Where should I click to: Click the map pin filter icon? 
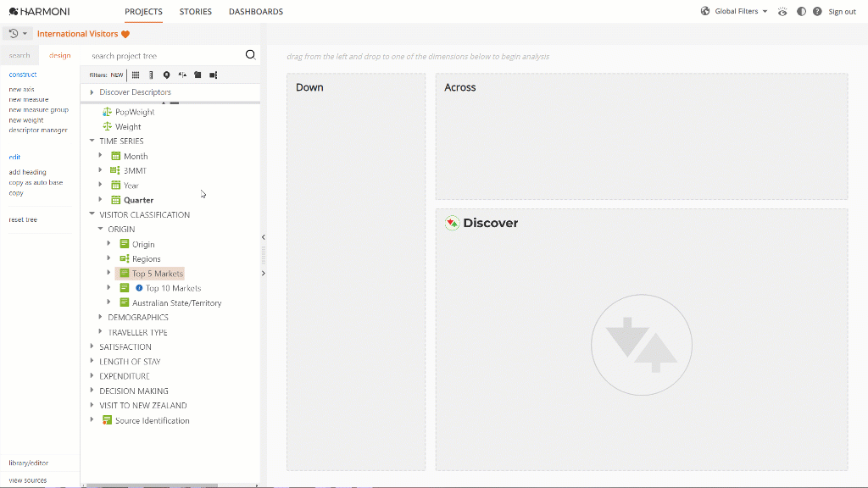tap(167, 75)
